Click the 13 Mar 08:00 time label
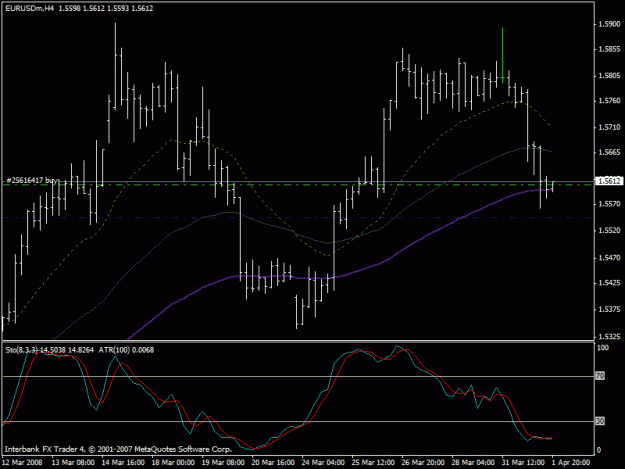The width and height of the screenshot is (625, 469). tap(73, 462)
